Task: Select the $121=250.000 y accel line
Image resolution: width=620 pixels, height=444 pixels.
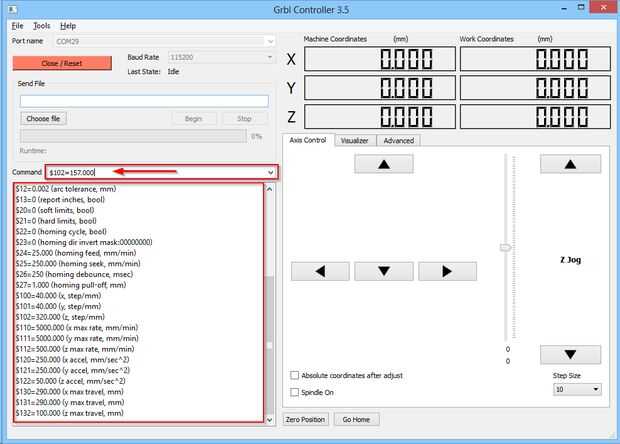Action: [x=72, y=370]
